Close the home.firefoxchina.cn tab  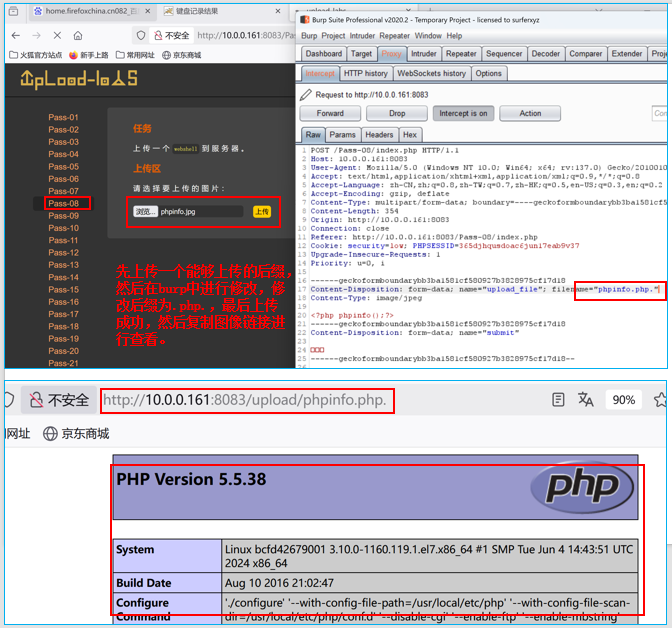pyautogui.click(x=148, y=11)
